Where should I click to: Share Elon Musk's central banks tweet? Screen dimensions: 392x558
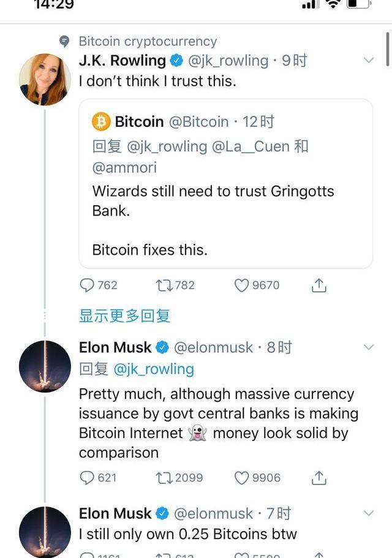tap(318, 478)
